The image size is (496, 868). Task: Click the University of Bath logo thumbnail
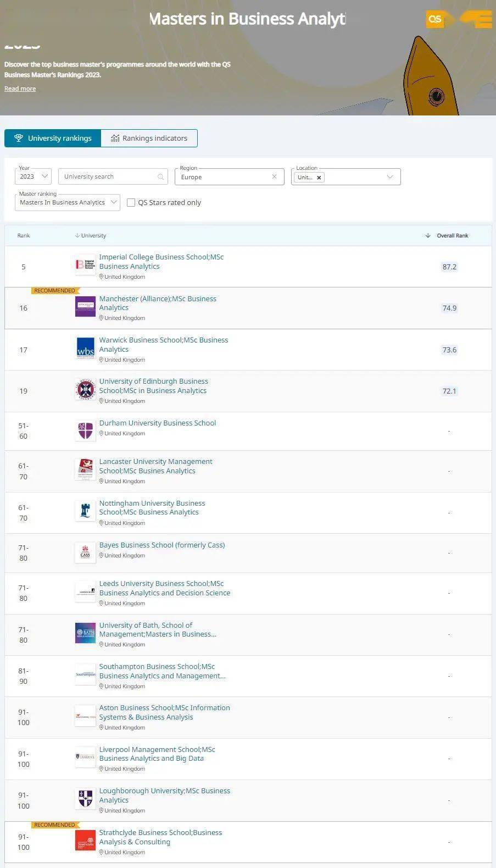tap(85, 633)
